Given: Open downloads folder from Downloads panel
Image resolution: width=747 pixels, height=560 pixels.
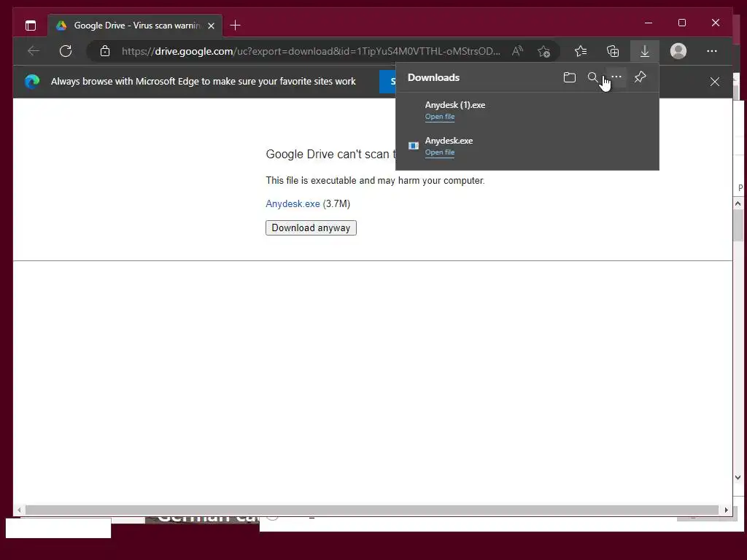Looking at the screenshot, I should click(569, 77).
